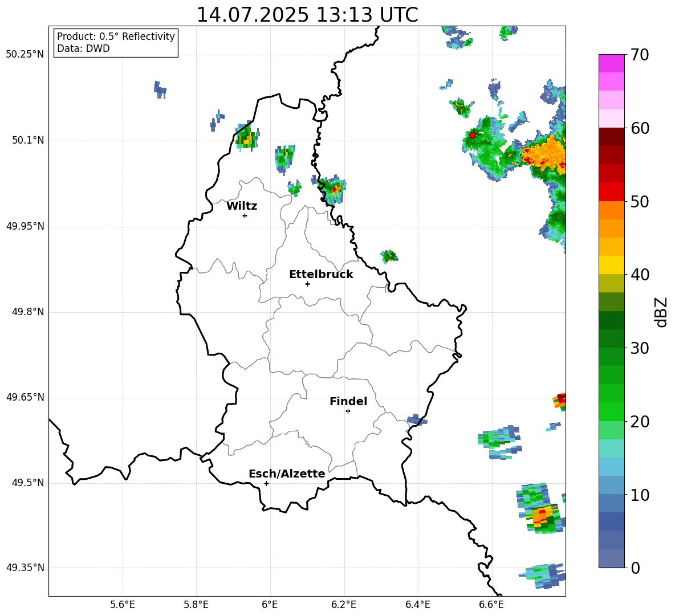Click the timestamp title 14.07.2025 13:13 UTC
Screen dimensions: 675x616
click(x=307, y=15)
